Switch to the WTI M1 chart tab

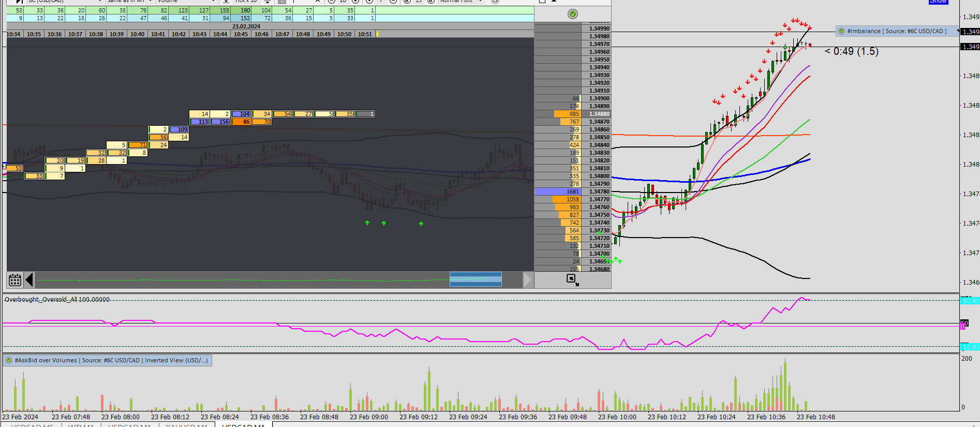coord(81,426)
